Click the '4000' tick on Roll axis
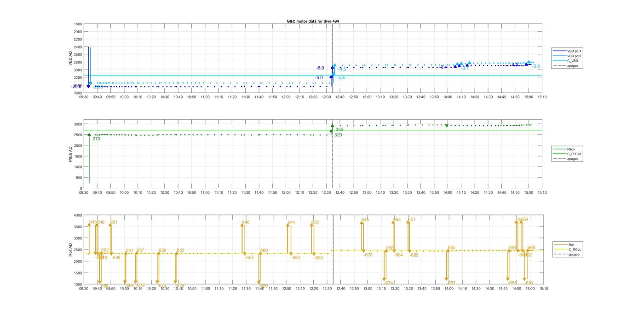Image resolution: width=644 pixels, height=319 pixels. pos(78,215)
